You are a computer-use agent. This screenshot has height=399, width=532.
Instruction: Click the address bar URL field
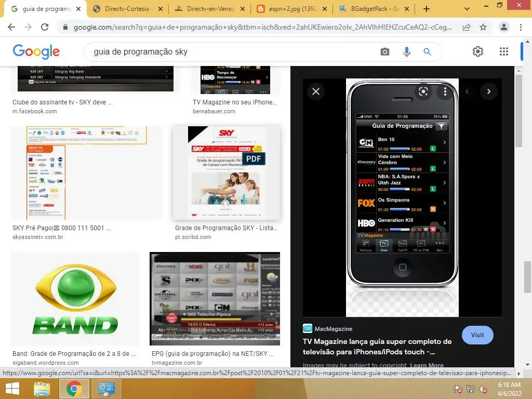point(262,27)
